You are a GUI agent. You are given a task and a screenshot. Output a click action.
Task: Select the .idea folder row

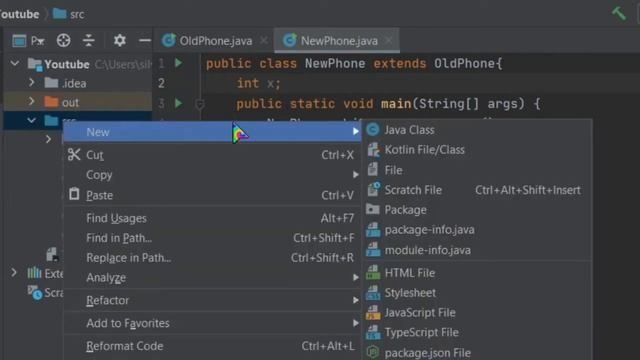pyautogui.click(x=78, y=83)
